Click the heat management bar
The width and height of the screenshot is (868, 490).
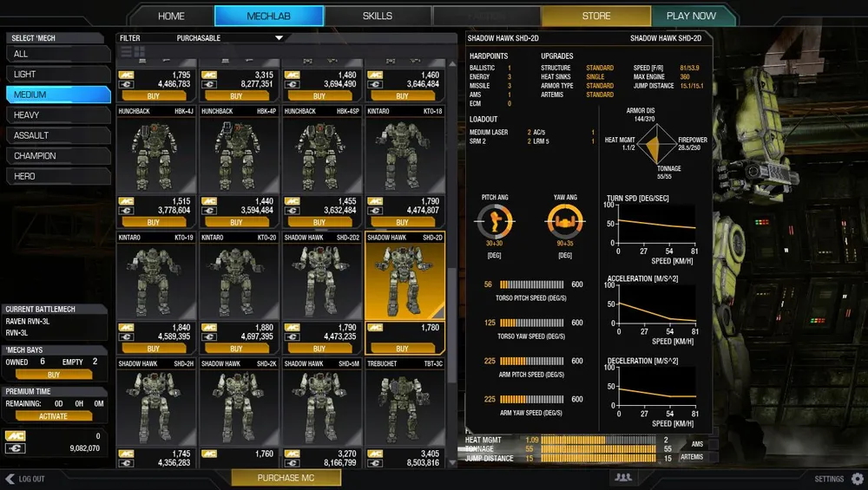(598, 441)
